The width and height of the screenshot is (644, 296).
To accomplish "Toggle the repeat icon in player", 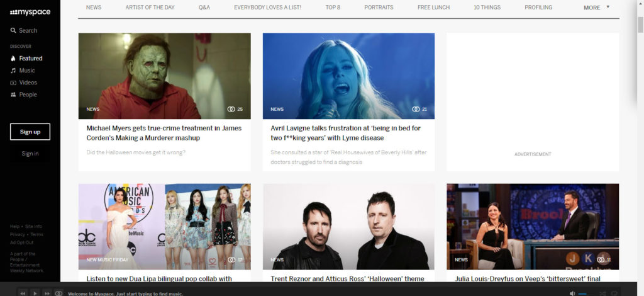I will click(614, 293).
